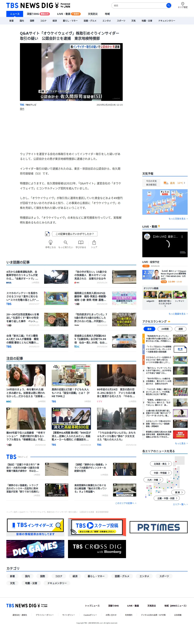Expand the 近畿・中国・四国 area selector
194x644 pixels.
pyautogui.click(x=167, y=498)
